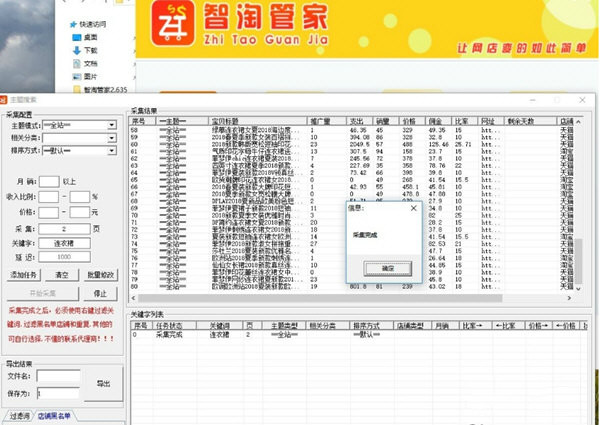Click the 任务状态 header in keyword list
This screenshot has height=425, width=600.
[x=174, y=326]
